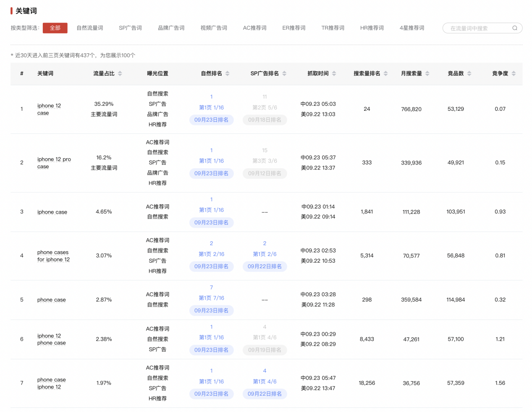
Task: Click the 全部 filter button
Action: tap(55, 28)
